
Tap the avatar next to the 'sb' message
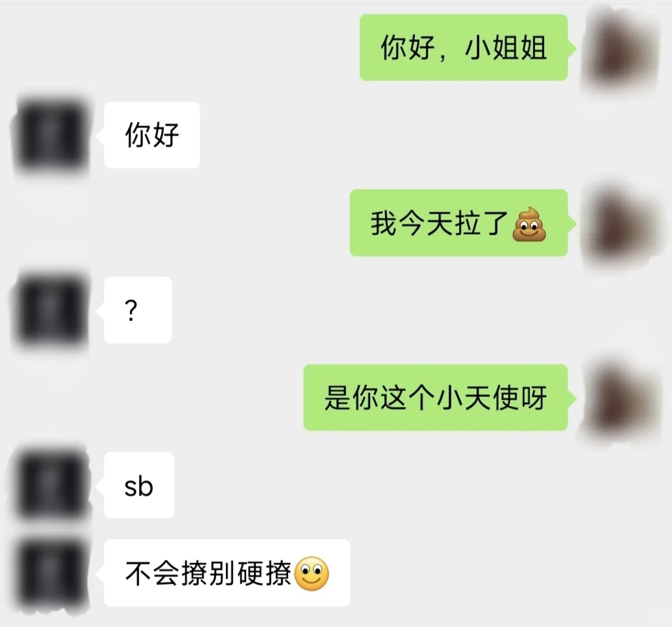pos(52,485)
